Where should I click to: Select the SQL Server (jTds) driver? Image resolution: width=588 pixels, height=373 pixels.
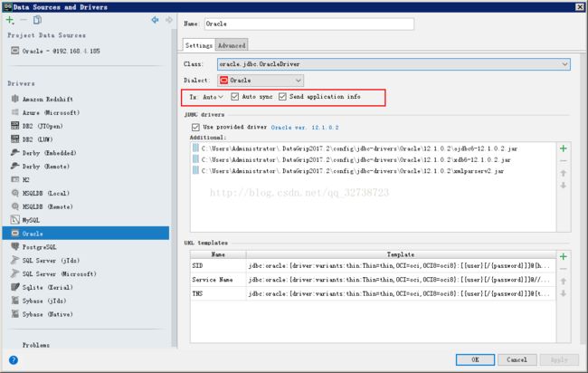coord(86,261)
